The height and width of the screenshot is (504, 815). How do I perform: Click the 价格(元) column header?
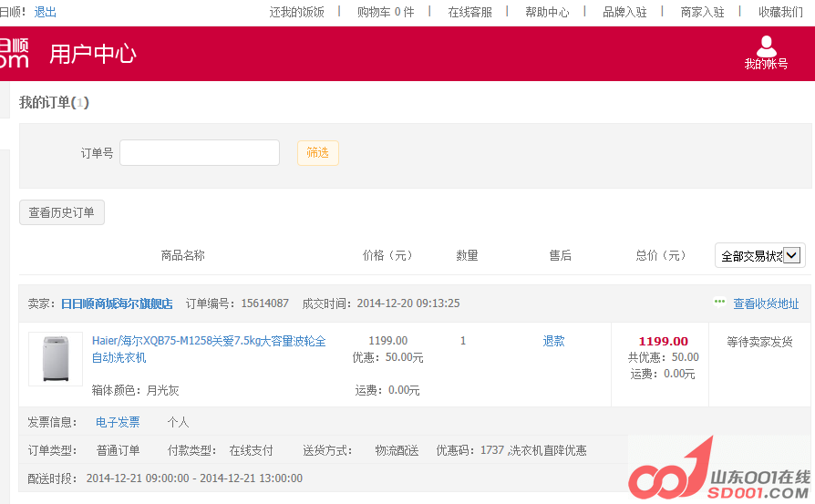[x=387, y=255]
